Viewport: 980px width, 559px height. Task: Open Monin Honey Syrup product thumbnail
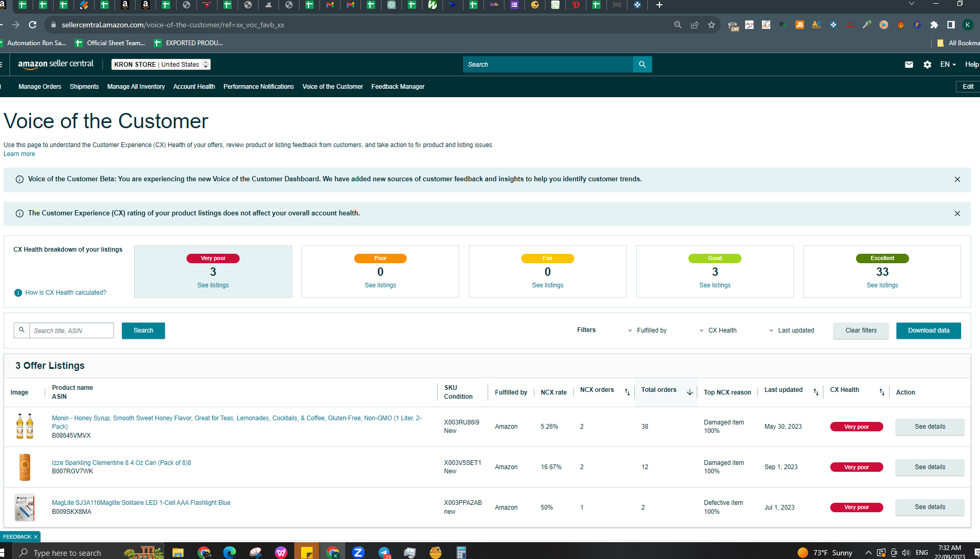25,427
